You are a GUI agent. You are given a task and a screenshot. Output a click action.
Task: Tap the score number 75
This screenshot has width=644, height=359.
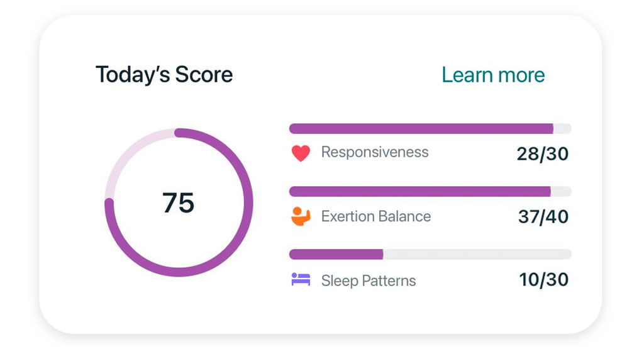(x=179, y=203)
